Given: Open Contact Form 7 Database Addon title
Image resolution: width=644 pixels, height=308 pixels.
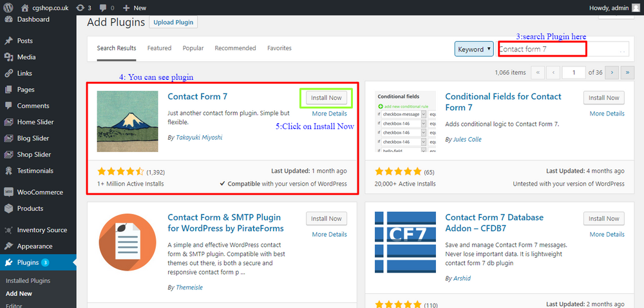Looking at the screenshot, I should coord(495,222).
